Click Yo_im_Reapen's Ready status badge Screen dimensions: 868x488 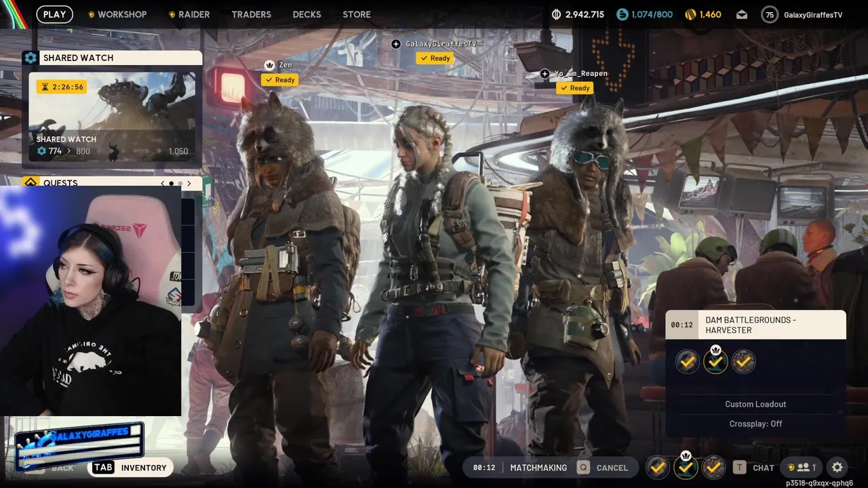[x=575, y=88]
